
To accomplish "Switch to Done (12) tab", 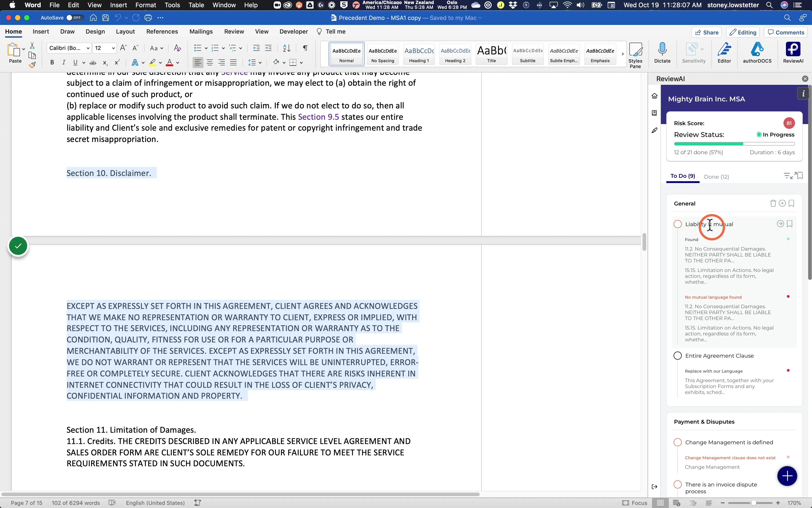I will (716, 177).
